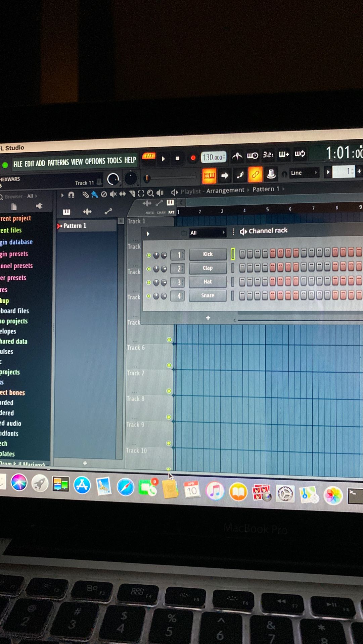Select the Slice tool in Playlist toolbar
Viewport: 363px width, 644px height.
[132, 194]
